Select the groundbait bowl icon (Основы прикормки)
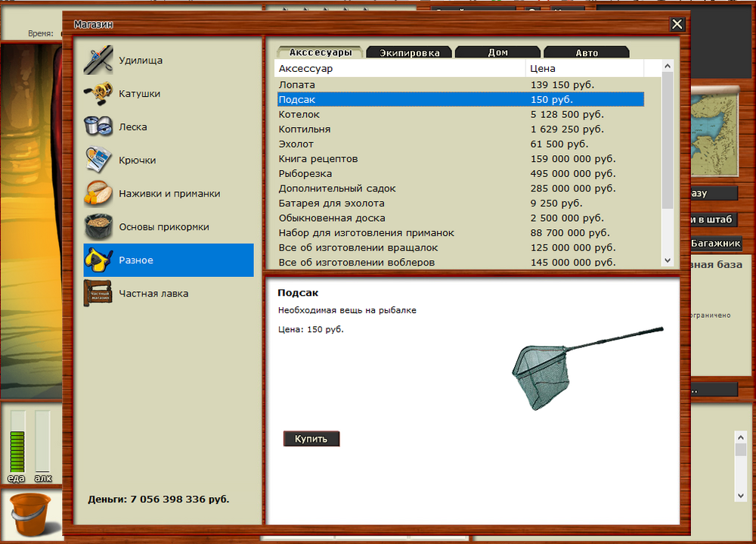756x544 pixels. coord(98,227)
